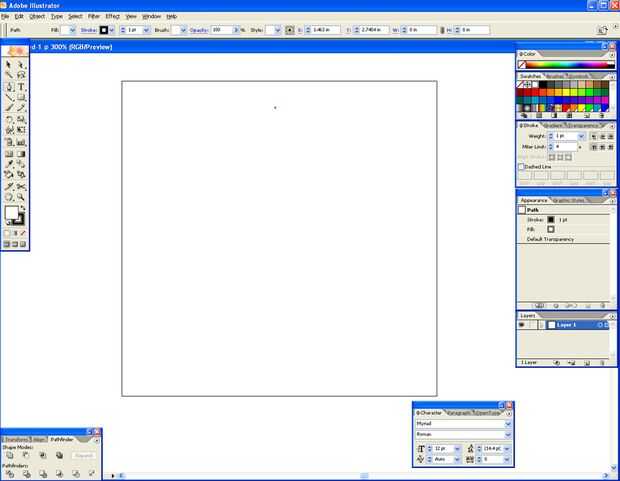Click Opacity label in control bar
620x481 pixels.
coord(198,30)
